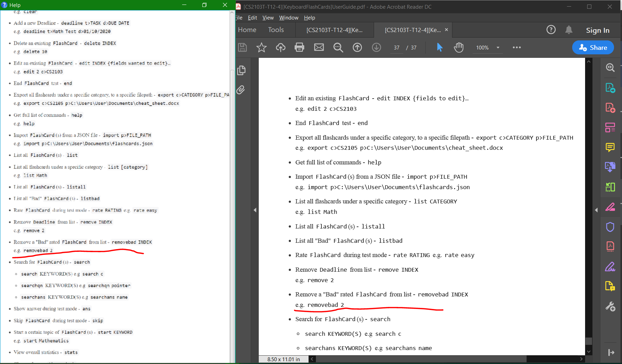
Task: Open the find text magnifier icon
Action: 338,47
